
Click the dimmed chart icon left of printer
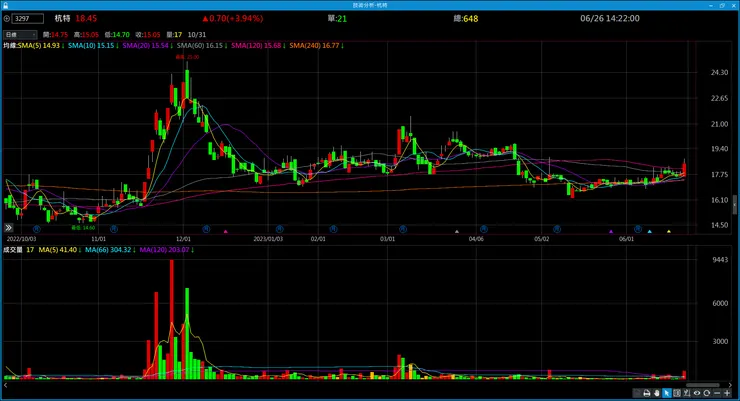637,393
